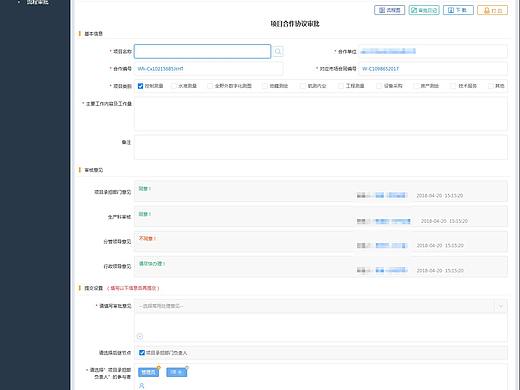Click the search magnifier beside project name field
The image size is (520, 390).
[278, 51]
